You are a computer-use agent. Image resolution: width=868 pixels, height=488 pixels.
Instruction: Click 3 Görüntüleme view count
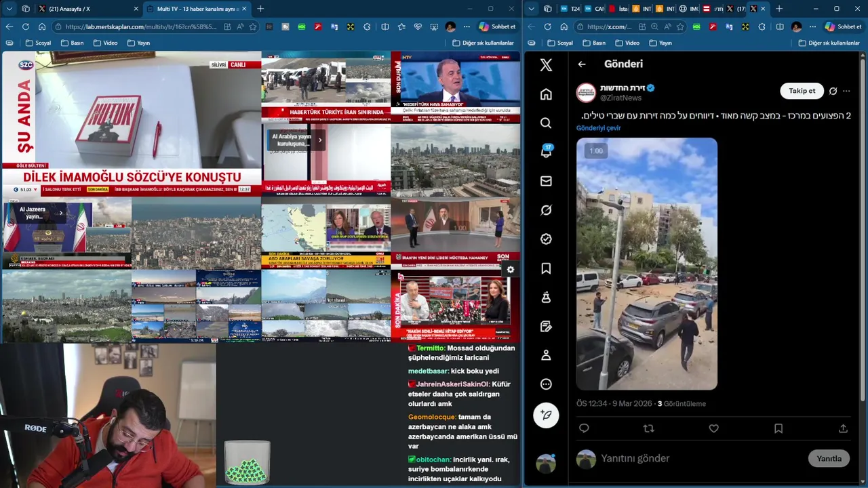coord(682,403)
